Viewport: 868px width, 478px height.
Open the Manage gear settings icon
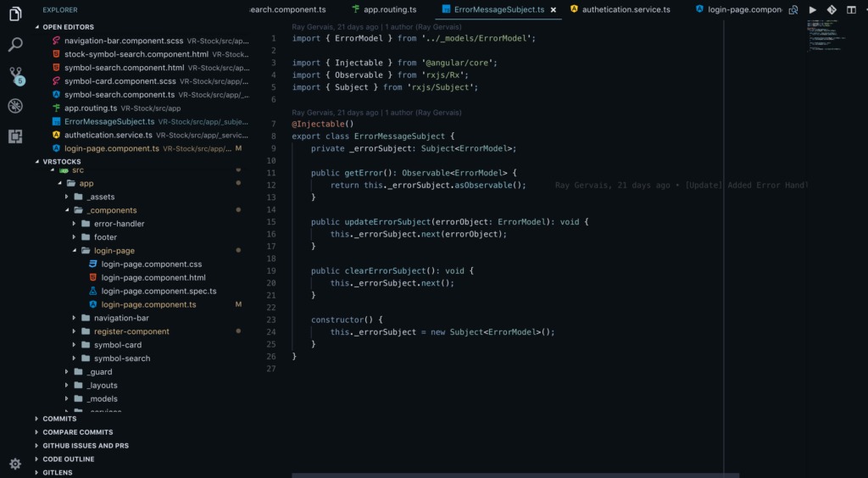[15, 464]
